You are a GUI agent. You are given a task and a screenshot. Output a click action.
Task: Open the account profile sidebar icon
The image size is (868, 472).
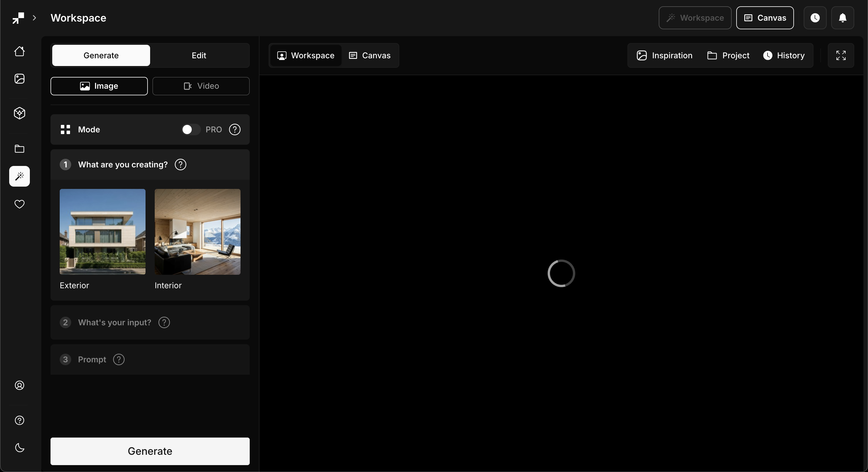[x=20, y=385]
